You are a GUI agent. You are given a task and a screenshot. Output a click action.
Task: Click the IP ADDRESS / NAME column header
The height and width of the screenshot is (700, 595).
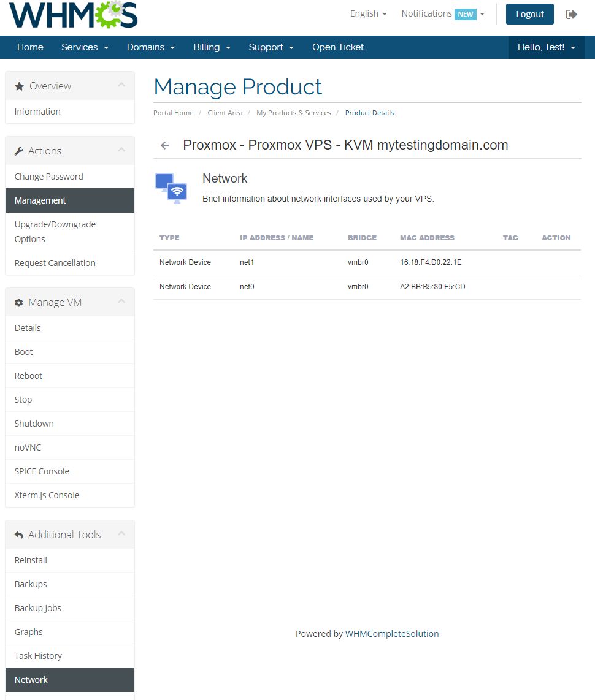click(277, 238)
